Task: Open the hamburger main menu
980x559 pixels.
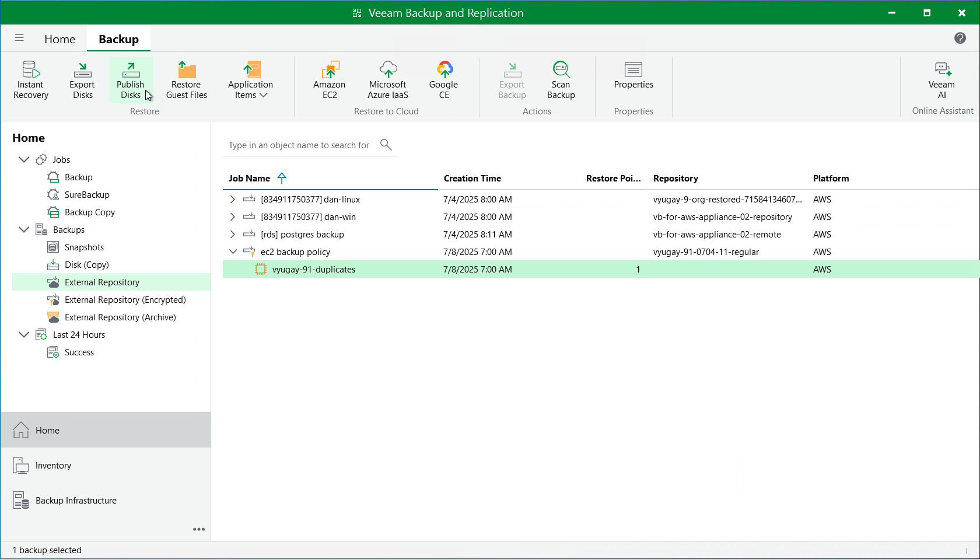Action: [19, 38]
